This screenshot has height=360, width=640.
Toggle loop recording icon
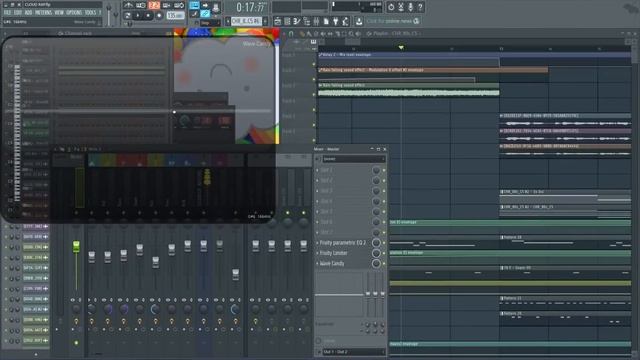179,6
